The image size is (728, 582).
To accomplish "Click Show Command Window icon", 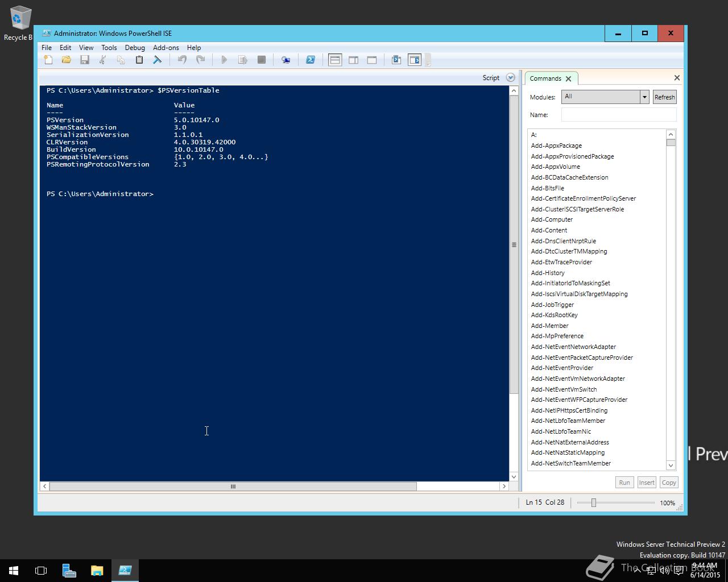I will coord(396,60).
